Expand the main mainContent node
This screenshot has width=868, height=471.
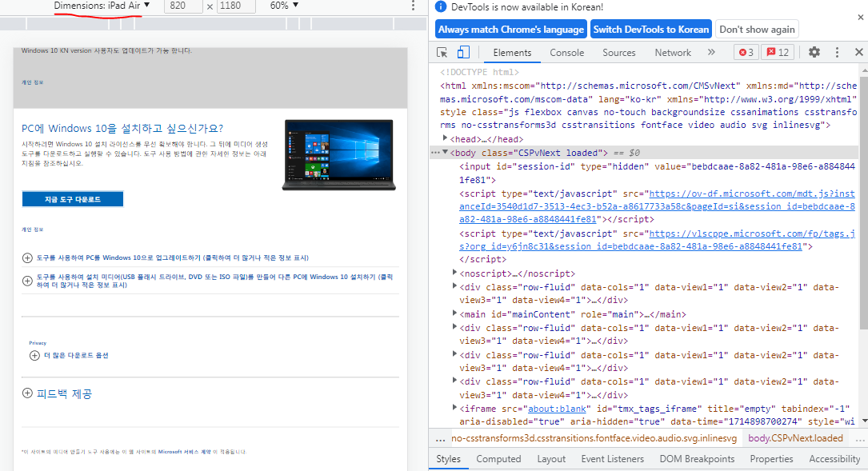coord(454,313)
